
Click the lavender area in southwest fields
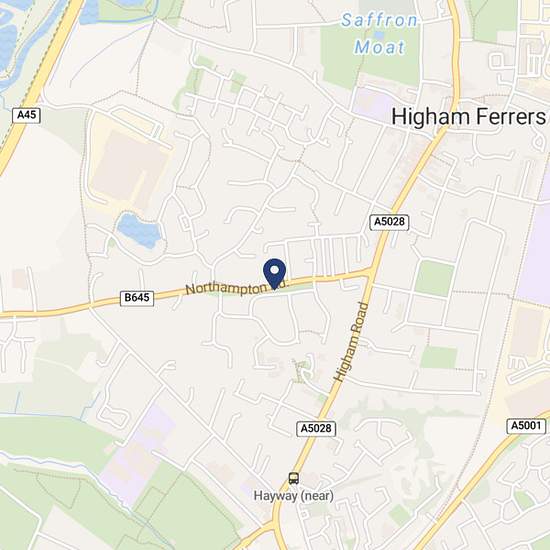(135, 456)
